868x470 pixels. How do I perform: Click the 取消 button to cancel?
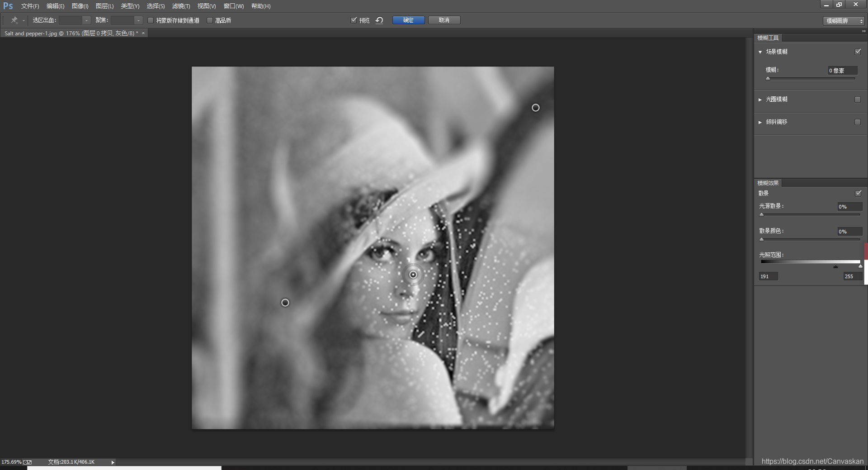tap(444, 20)
